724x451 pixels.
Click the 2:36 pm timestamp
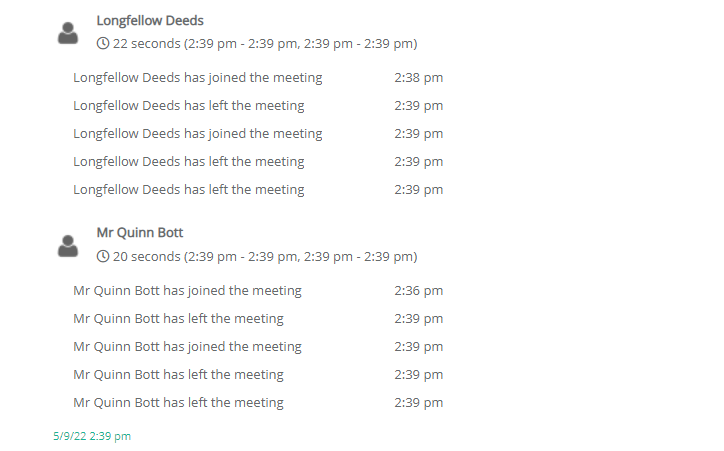418,291
